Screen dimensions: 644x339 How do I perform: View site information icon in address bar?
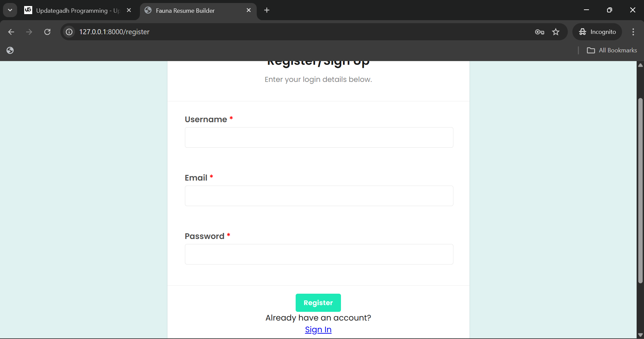(x=69, y=32)
